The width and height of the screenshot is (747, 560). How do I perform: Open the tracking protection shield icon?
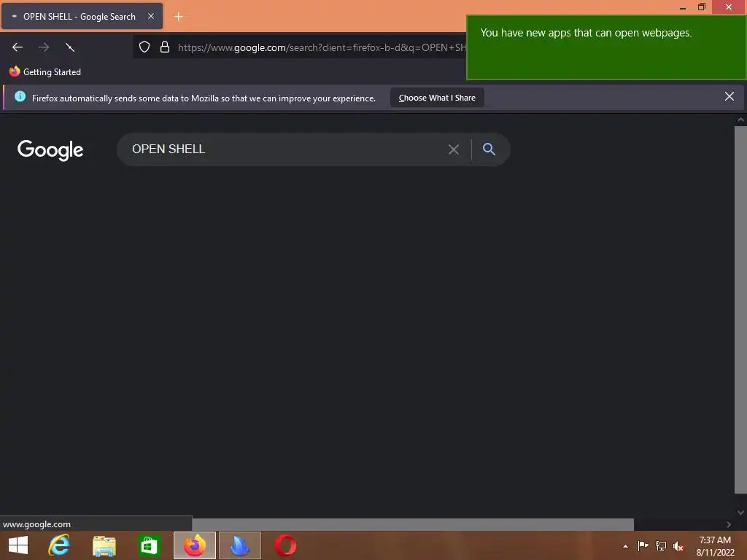tap(144, 47)
